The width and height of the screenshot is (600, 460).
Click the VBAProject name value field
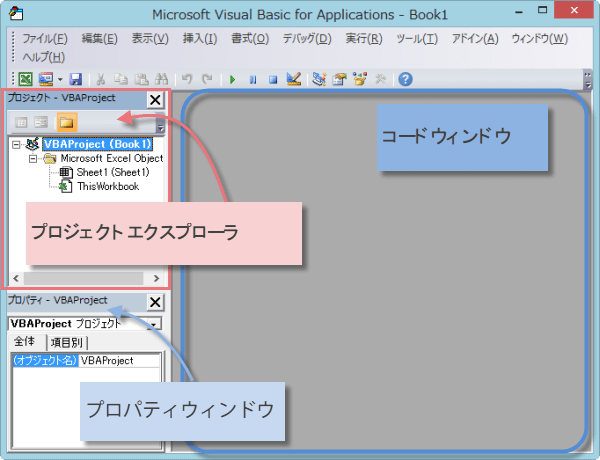coord(118,360)
